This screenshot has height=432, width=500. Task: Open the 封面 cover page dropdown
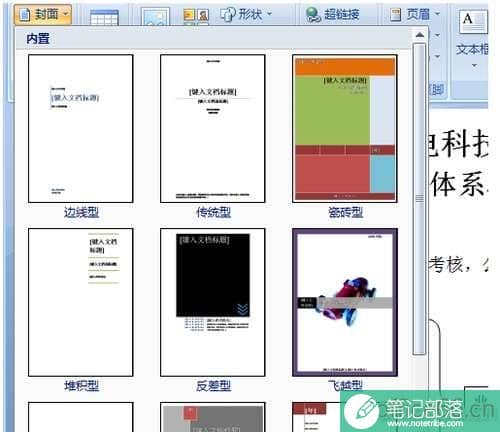[x=43, y=14]
